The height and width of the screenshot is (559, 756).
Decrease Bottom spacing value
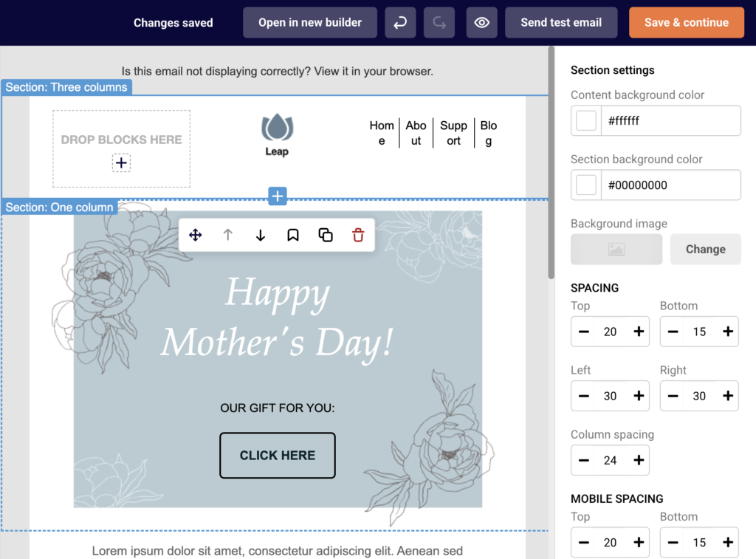(673, 332)
